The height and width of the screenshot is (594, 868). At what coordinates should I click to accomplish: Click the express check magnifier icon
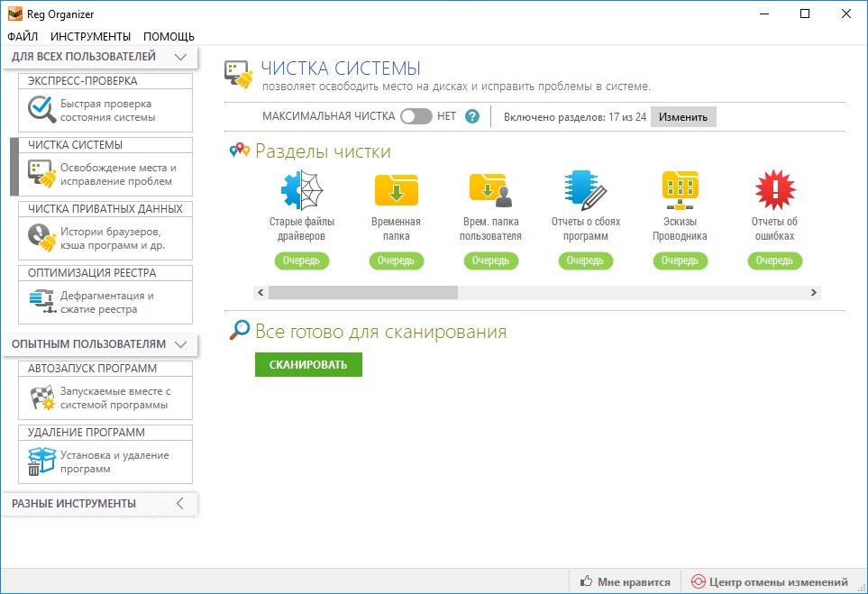coord(42,110)
